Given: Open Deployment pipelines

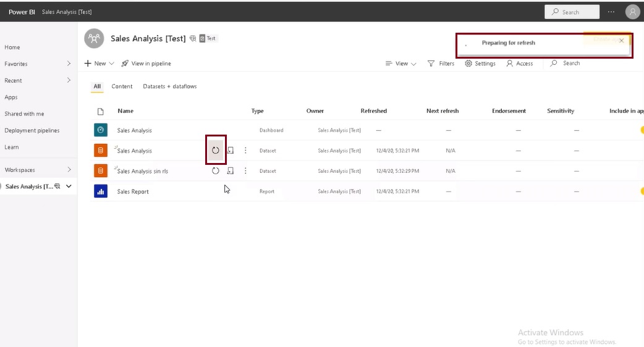Looking at the screenshot, I should [32, 130].
